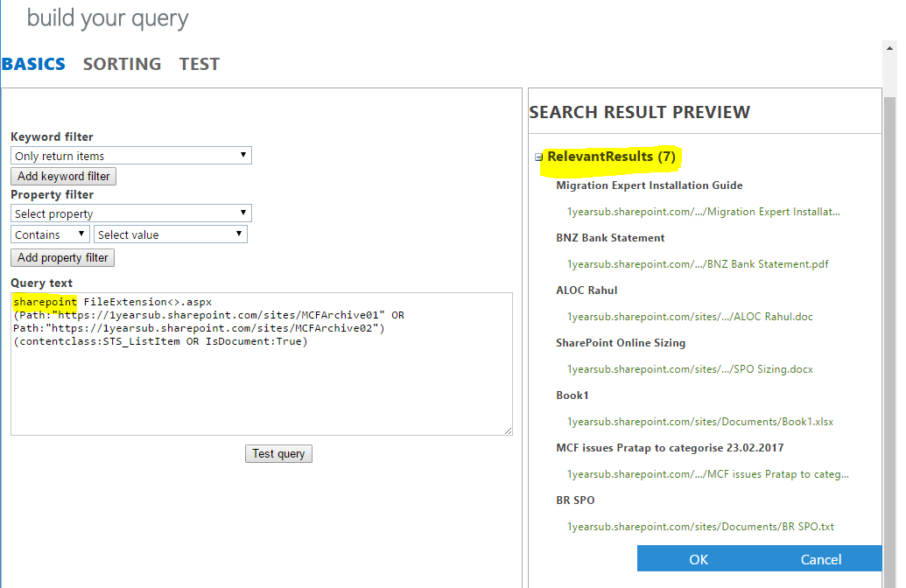This screenshot has height=588, width=906.
Task: Confirm with the OK button
Action: (699, 559)
